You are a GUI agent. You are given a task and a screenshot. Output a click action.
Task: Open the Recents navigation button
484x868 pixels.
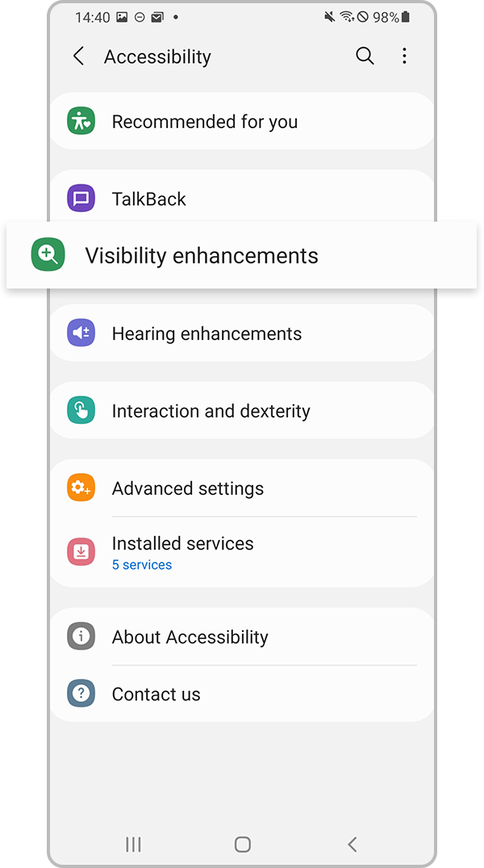click(133, 844)
